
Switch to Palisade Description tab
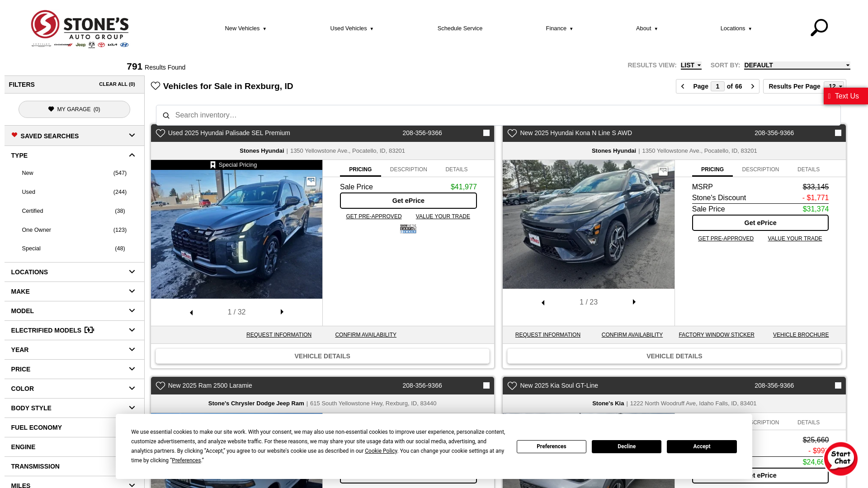coord(408,169)
